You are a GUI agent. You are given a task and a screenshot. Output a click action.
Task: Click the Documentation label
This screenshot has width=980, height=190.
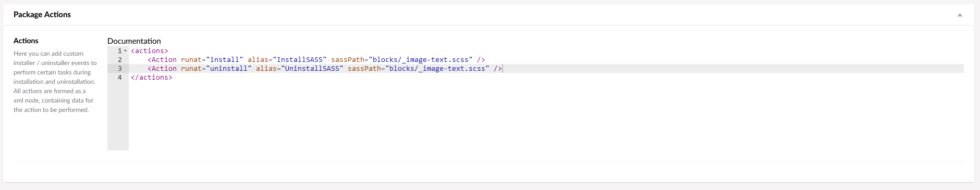(x=134, y=41)
